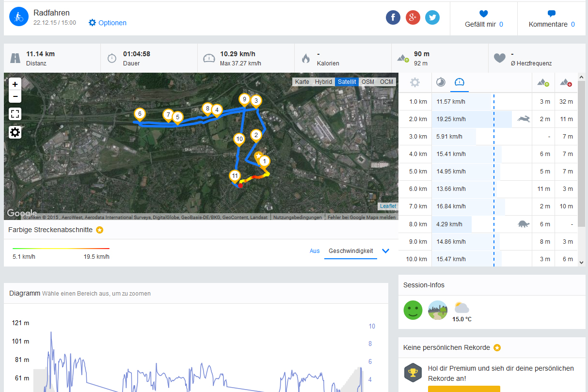Click the star finish marker on map
The width and height of the screenshot is (588, 392).
(x=259, y=156)
